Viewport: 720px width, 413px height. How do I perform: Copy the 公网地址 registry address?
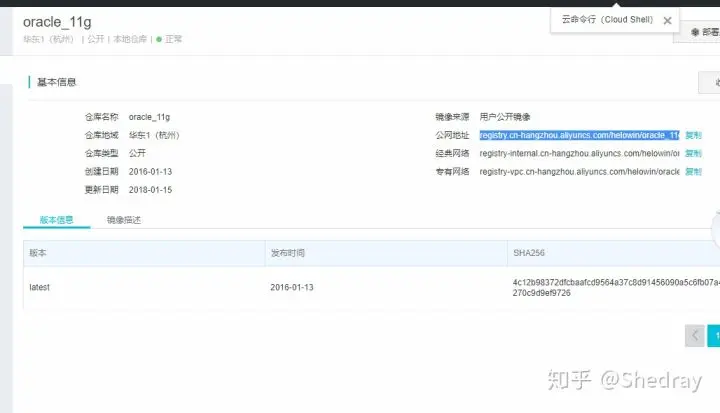(x=693, y=135)
